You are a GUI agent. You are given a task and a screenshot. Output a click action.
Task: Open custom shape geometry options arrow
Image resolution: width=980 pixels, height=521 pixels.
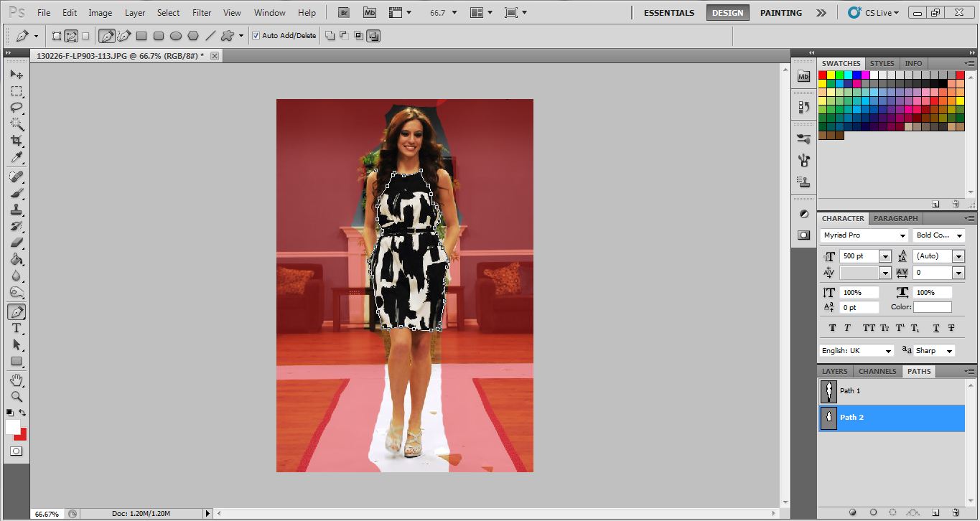[241, 35]
